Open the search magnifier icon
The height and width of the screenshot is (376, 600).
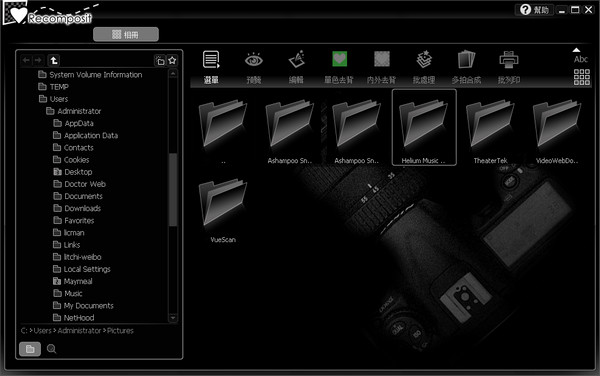(x=52, y=349)
